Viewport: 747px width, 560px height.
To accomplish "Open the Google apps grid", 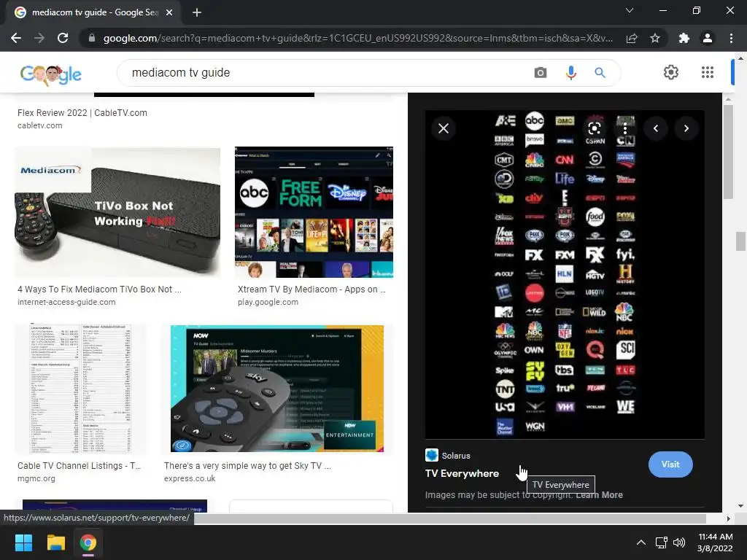I will click(708, 72).
